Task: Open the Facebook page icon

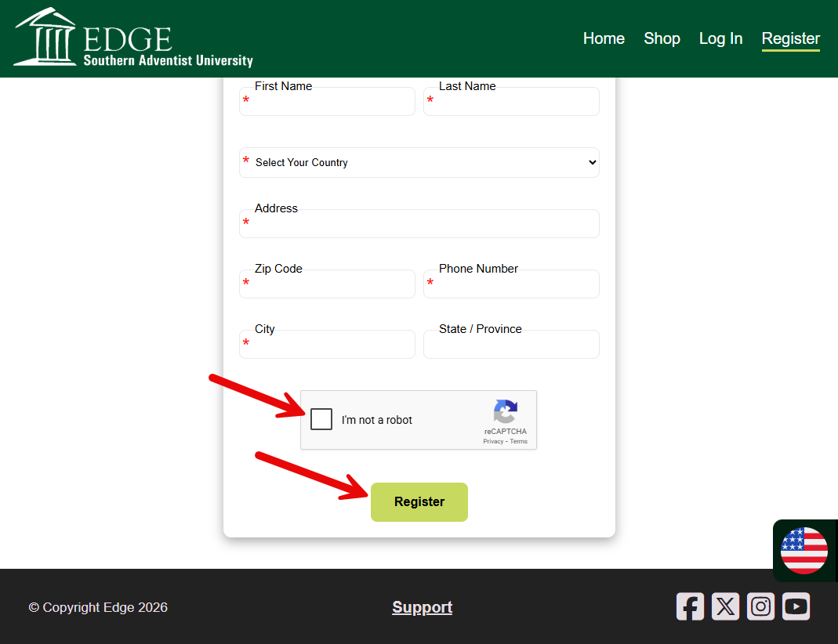Action: (x=690, y=606)
